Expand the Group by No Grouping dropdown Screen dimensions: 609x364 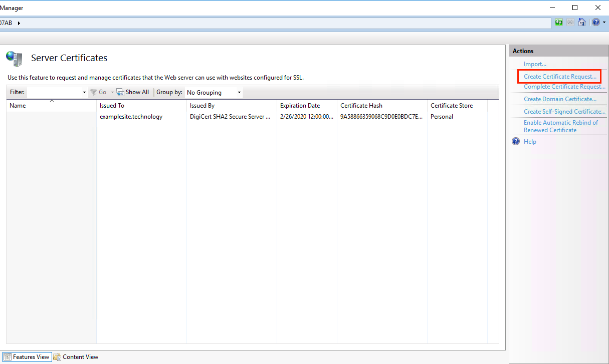coord(239,93)
